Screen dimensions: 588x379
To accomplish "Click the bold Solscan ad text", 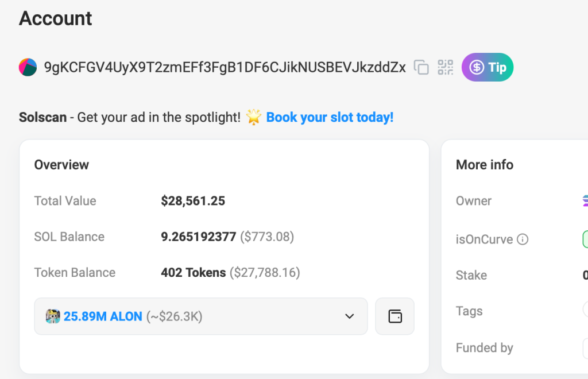I will click(x=42, y=117).
